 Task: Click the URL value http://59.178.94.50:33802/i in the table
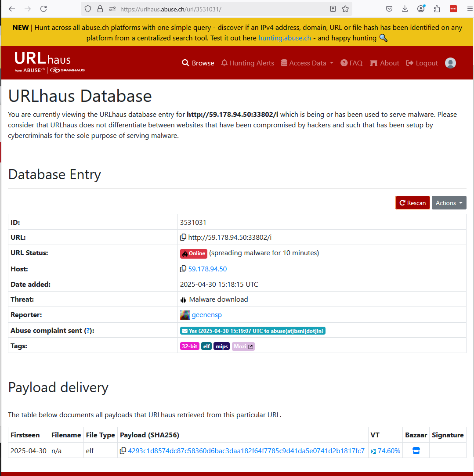[230, 238]
